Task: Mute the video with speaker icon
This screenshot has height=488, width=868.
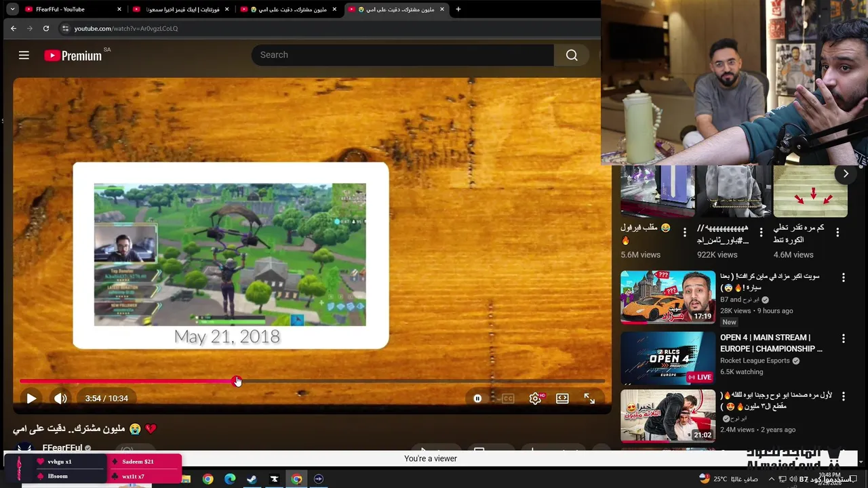Action: [60, 399]
